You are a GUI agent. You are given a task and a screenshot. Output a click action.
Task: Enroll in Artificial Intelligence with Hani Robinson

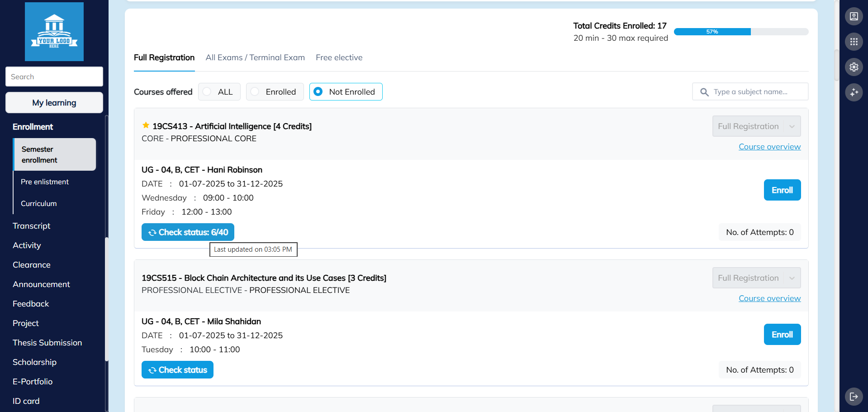[x=782, y=190]
